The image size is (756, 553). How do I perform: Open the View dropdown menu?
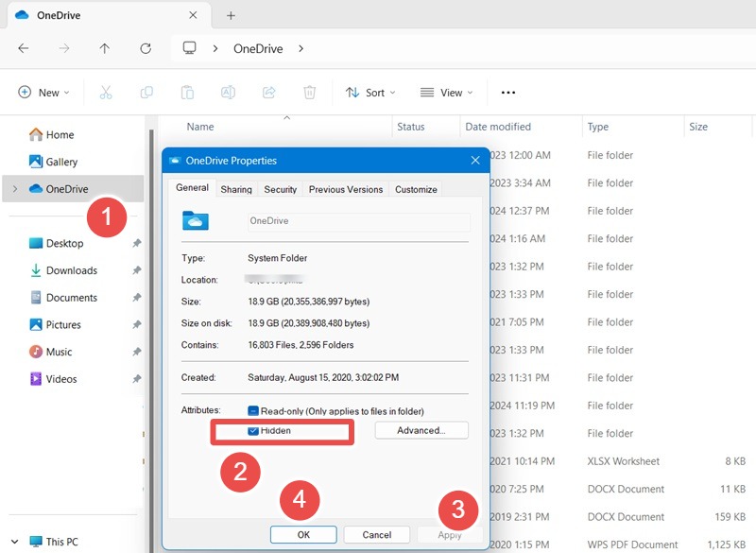pos(446,92)
